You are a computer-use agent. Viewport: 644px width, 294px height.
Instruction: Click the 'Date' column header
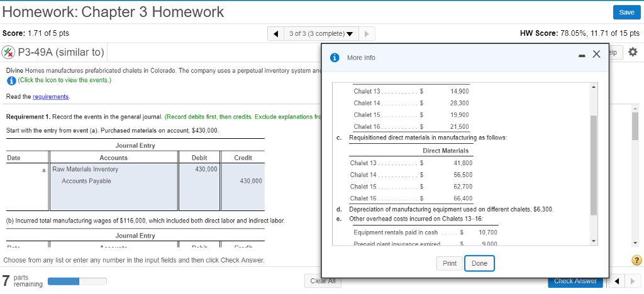[x=14, y=158]
